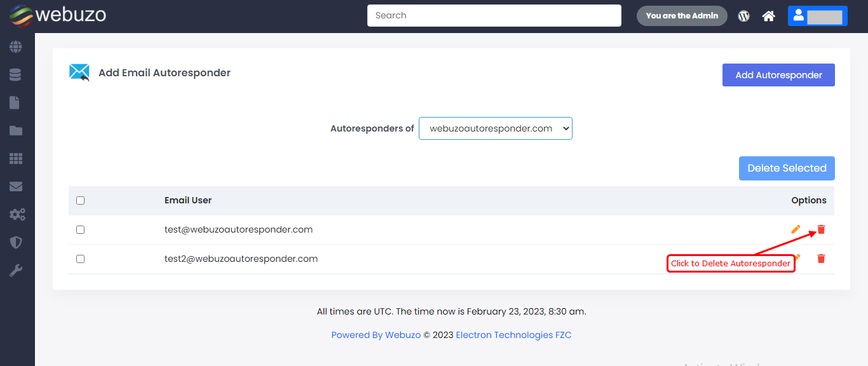This screenshot has height=366, width=868.
Task: Focus the Search input field
Action: [494, 16]
